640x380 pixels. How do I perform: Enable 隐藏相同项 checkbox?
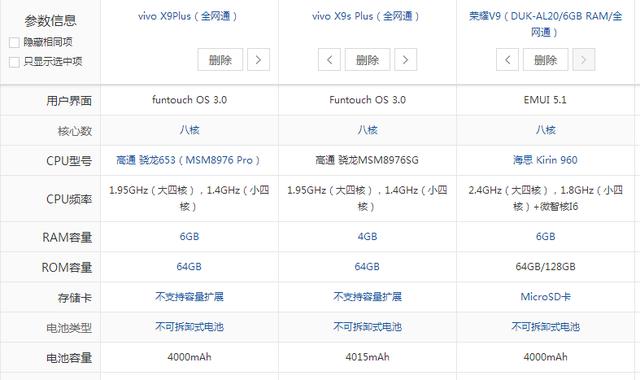click(14, 42)
